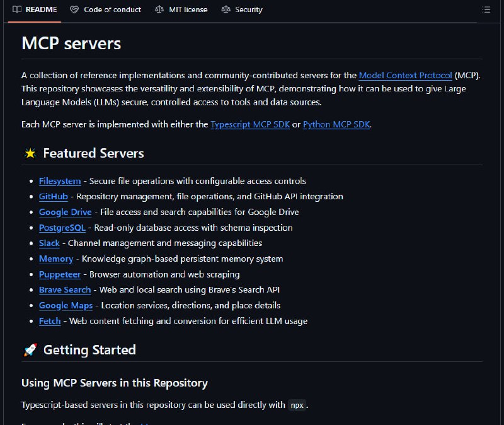Switch to Code of conduct tab

[106, 9]
